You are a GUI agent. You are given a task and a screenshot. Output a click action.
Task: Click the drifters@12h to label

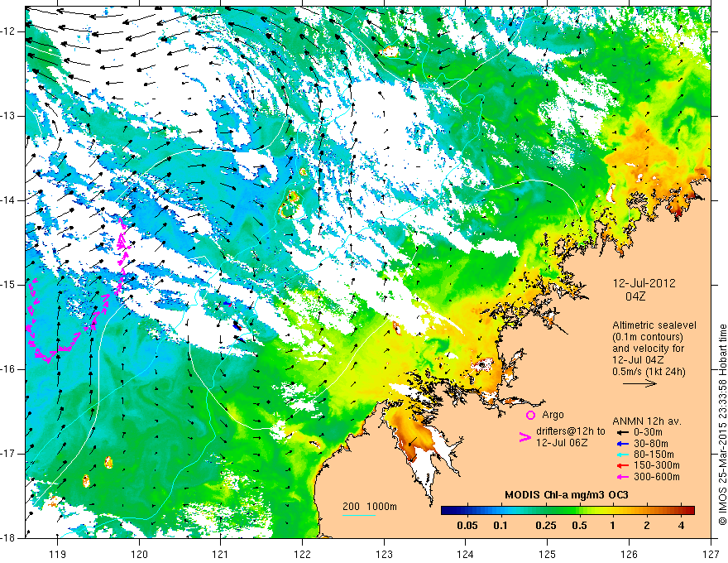coord(571,431)
